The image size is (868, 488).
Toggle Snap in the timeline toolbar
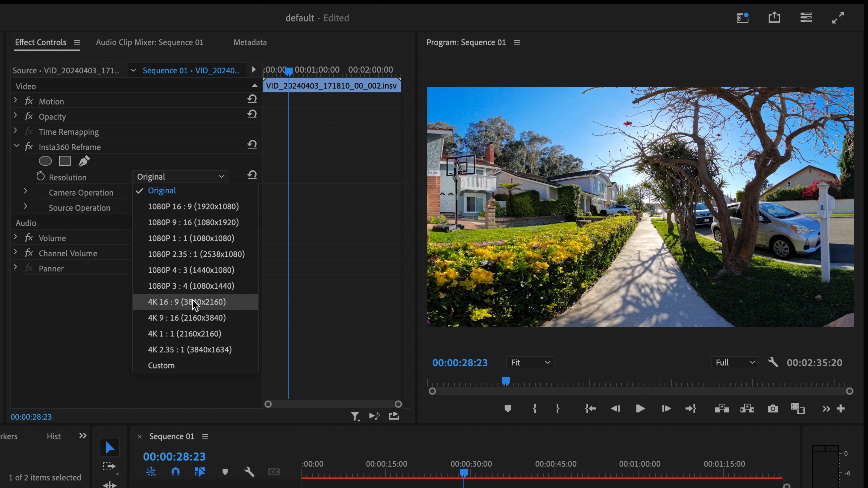tap(175, 472)
